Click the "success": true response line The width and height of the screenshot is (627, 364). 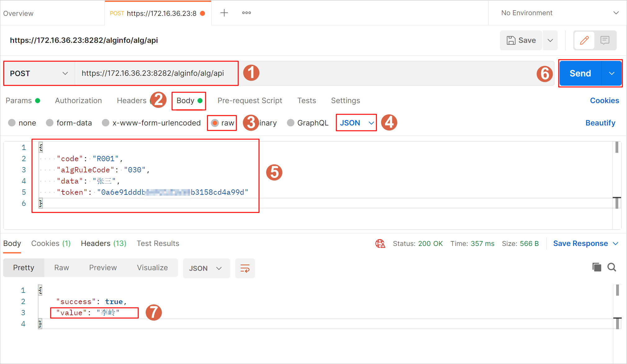coord(91,302)
